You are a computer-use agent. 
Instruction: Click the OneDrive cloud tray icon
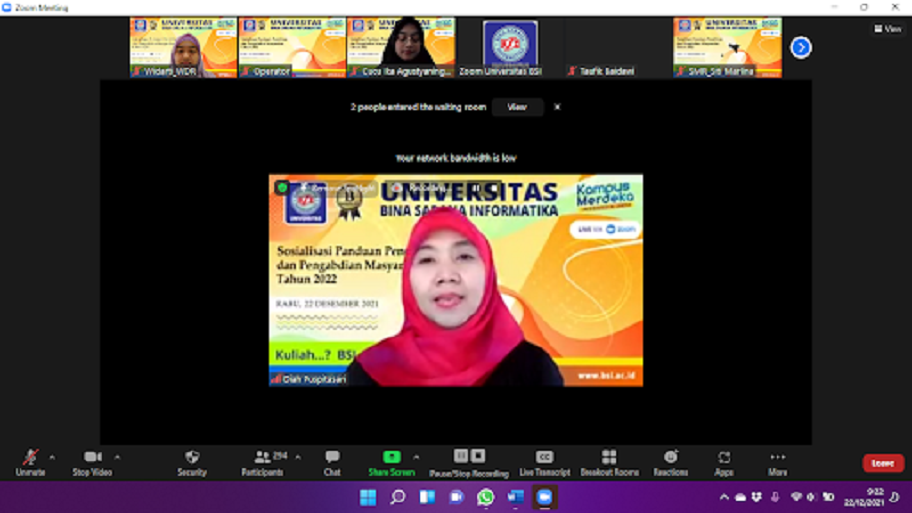(x=740, y=497)
